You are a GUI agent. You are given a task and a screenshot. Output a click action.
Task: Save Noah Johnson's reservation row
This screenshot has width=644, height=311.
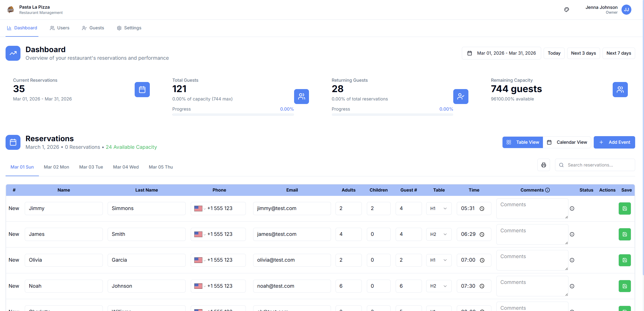(624, 286)
